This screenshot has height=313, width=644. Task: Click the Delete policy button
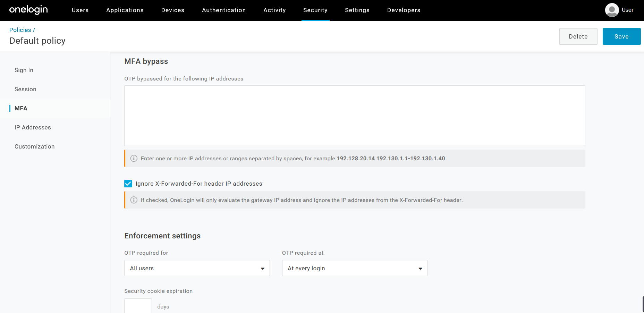coord(578,36)
